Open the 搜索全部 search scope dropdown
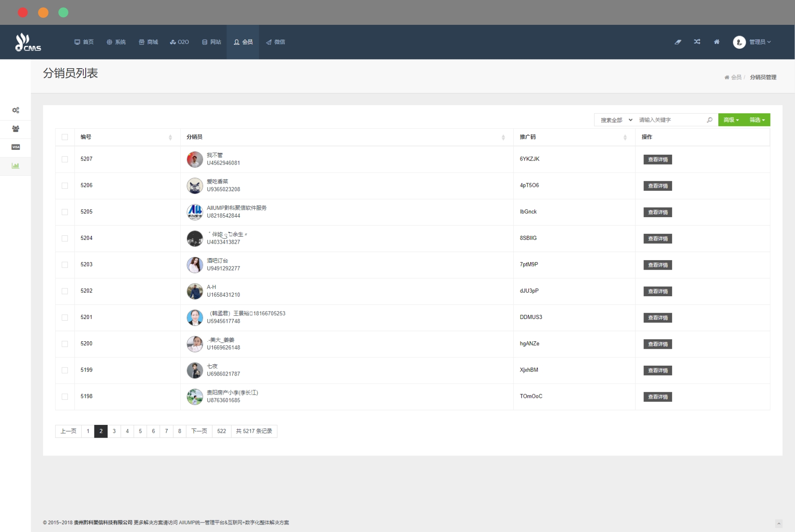795x532 pixels. point(616,120)
